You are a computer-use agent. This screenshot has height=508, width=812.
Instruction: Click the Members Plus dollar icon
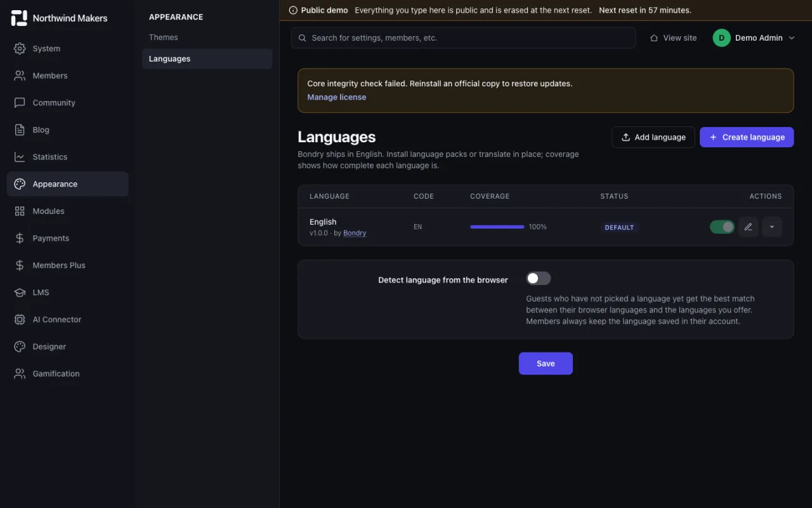[20, 265]
